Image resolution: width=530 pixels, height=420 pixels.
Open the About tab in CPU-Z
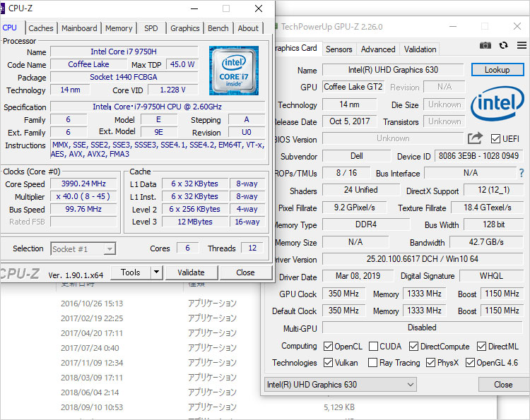coord(248,28)
